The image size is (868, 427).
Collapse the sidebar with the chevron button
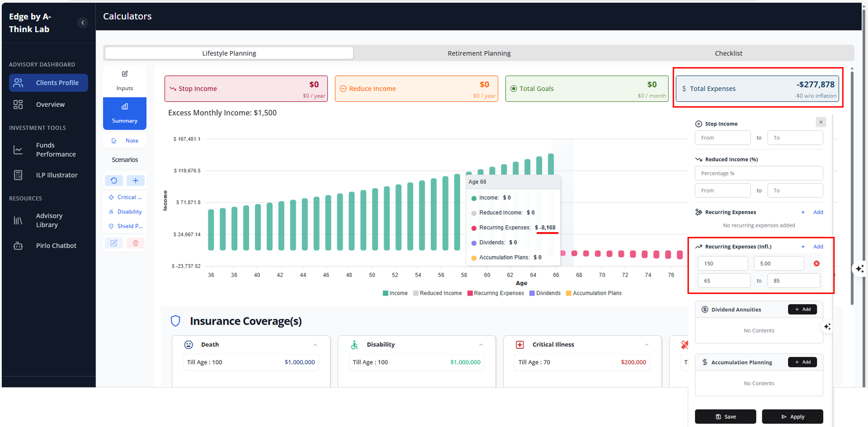point(83,23)
